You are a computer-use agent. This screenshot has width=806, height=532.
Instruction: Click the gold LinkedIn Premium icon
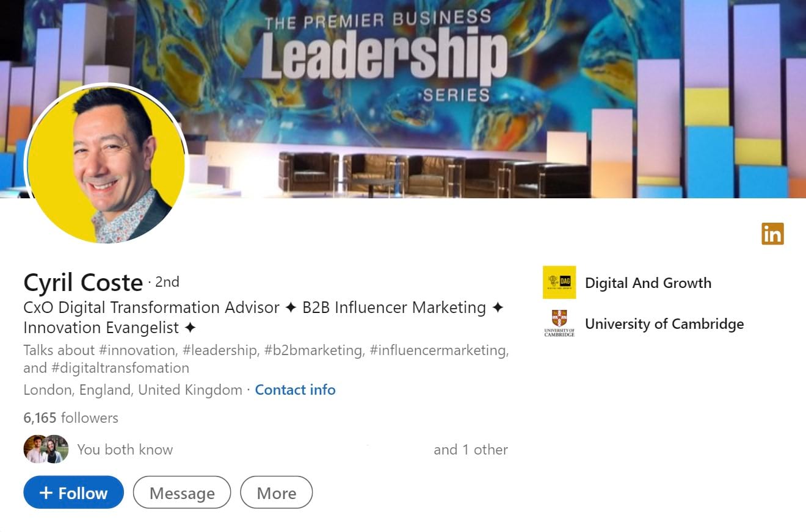coord(772,234)
